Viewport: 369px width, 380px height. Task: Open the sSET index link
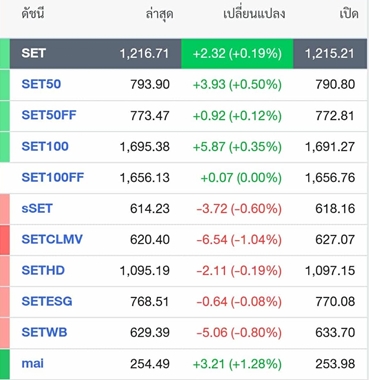click(37, 208)
